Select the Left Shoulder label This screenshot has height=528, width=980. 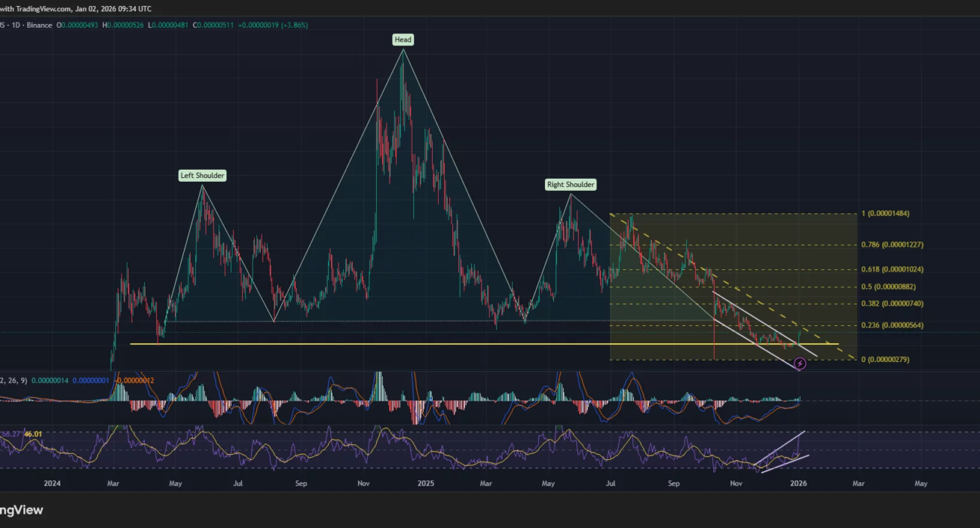[203, 176]
